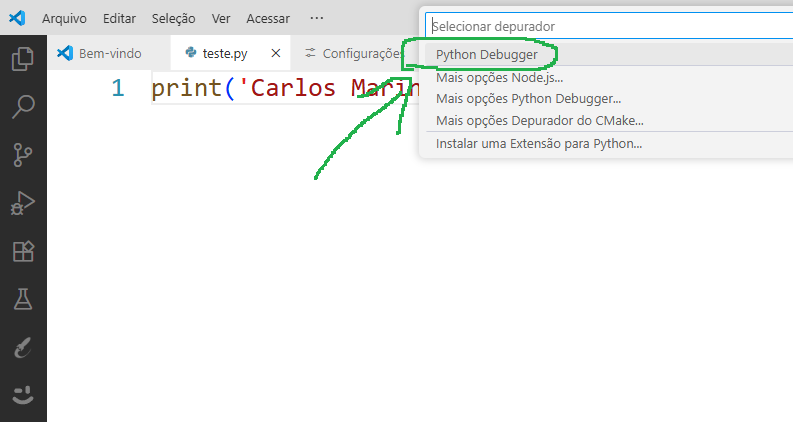
Task: Expand the overflow menu (three dots)
Action: coord(317,18)
